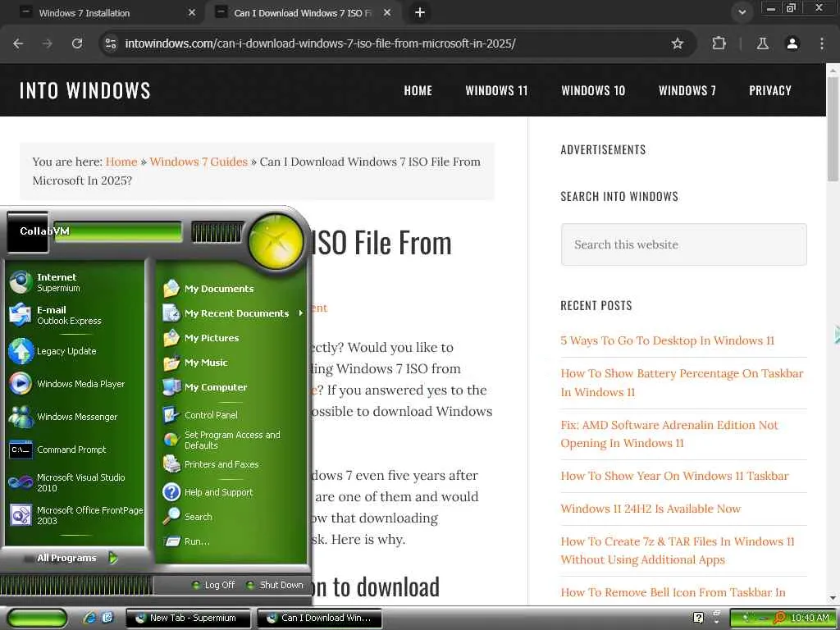Go forward in browser history
Screen dimensions: 840x630
point(48,43)
